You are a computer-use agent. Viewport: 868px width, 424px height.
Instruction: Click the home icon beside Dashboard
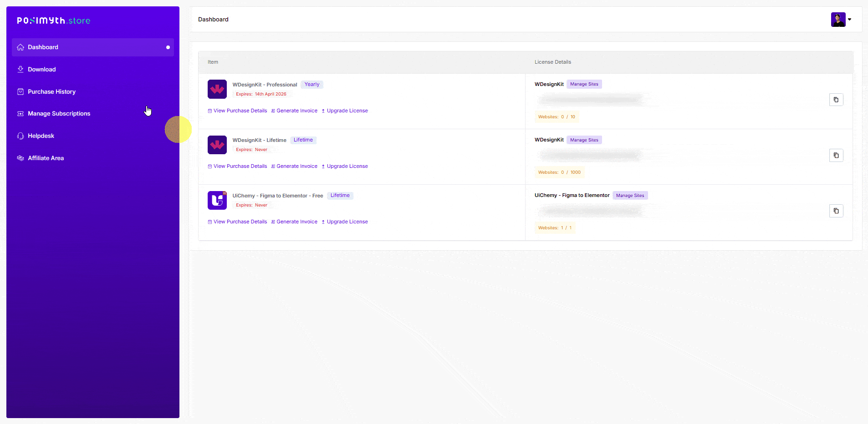point(20,47)
